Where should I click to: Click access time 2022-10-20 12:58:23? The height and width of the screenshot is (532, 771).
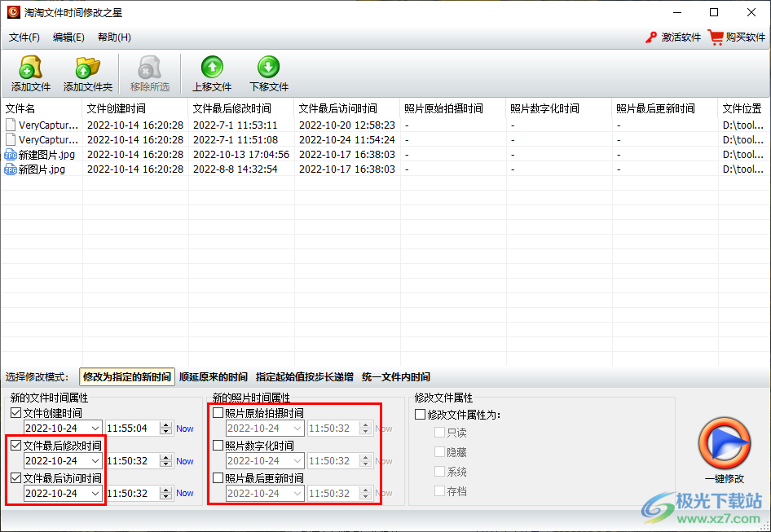point(347,125)
